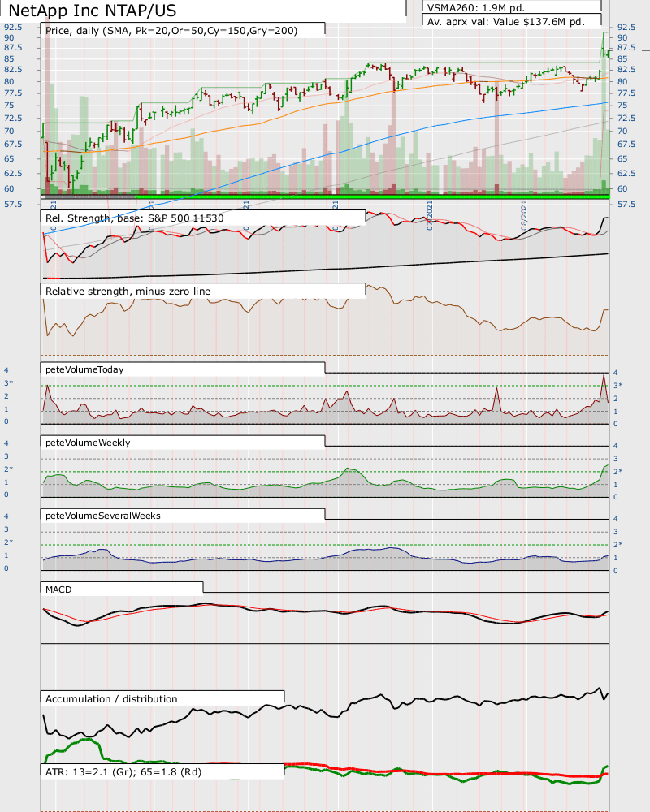Click the Av. aprx val $137.6M pd. label
This screenshot has height=812, width=650.
tap(506, 22)
